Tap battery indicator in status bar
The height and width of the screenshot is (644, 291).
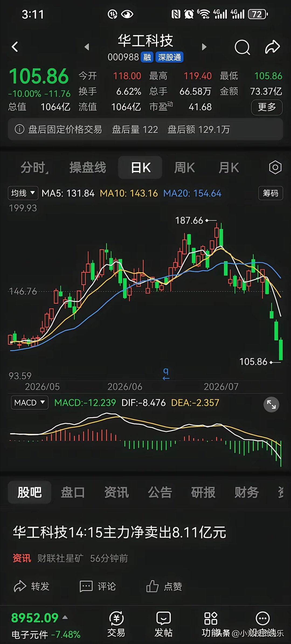click(258, 14)
